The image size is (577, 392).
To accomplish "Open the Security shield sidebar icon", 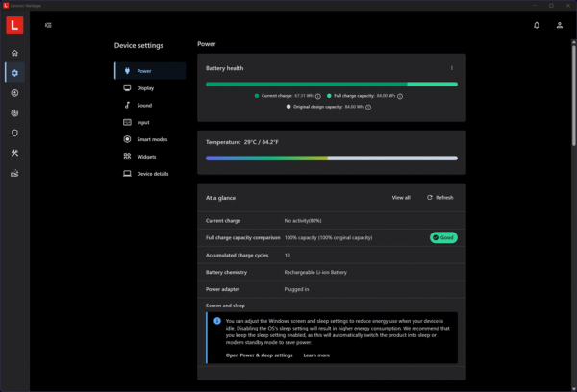I will tap(14, 133).
